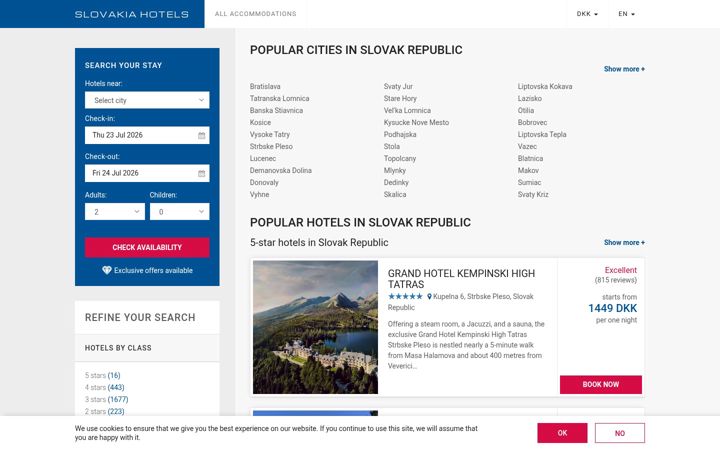Screen dimensions: 720x450
Task: Open Bobrovec city link
Action: point(532,122)
